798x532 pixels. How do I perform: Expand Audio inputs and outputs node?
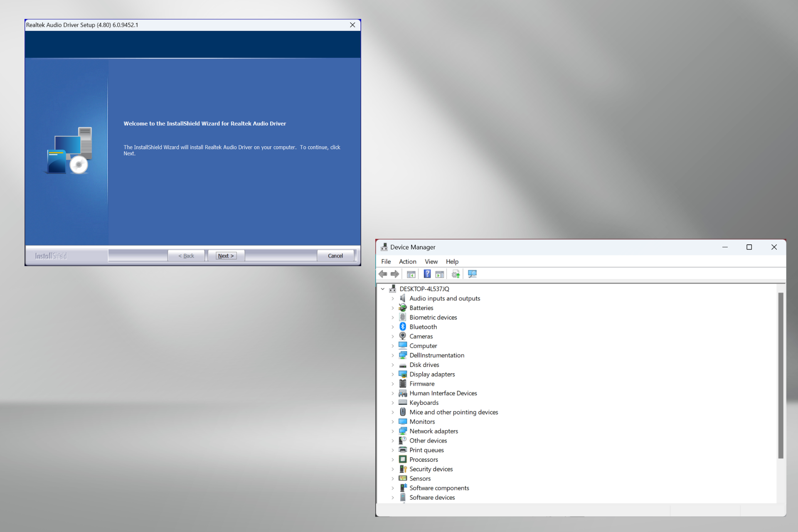coord(392,298)
